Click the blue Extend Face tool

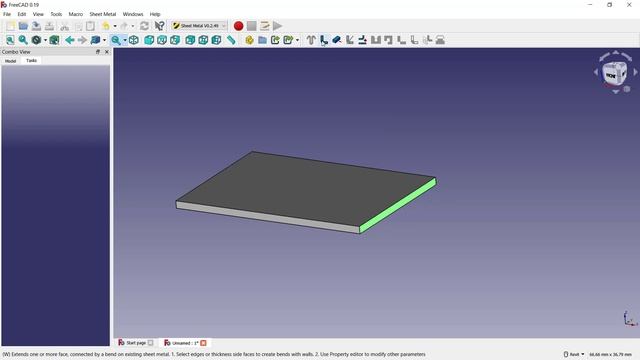(337, 40)
